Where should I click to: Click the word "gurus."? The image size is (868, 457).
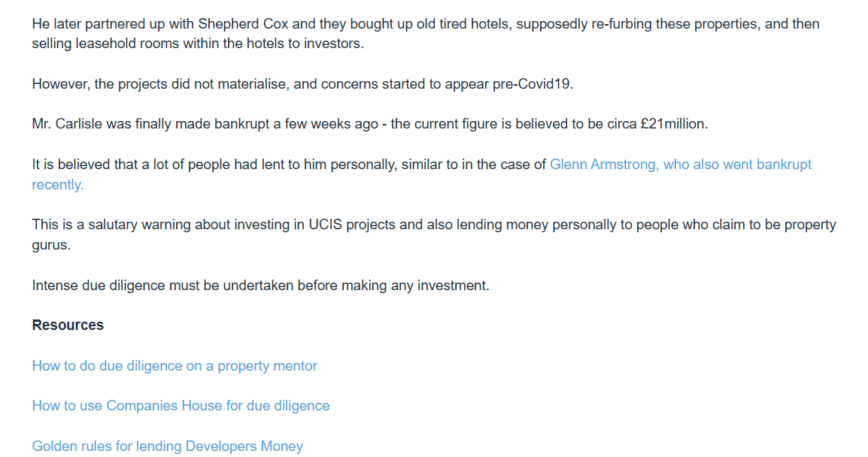(51, 245)
